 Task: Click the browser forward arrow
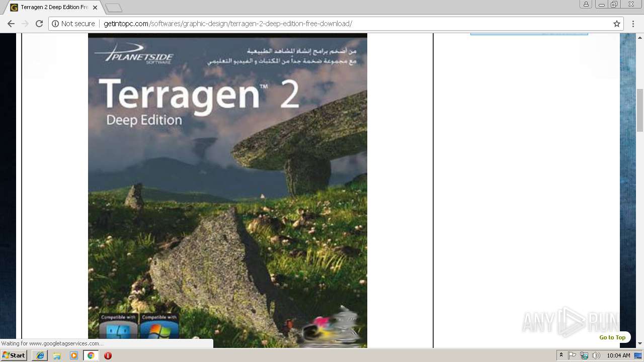point(25,24)
